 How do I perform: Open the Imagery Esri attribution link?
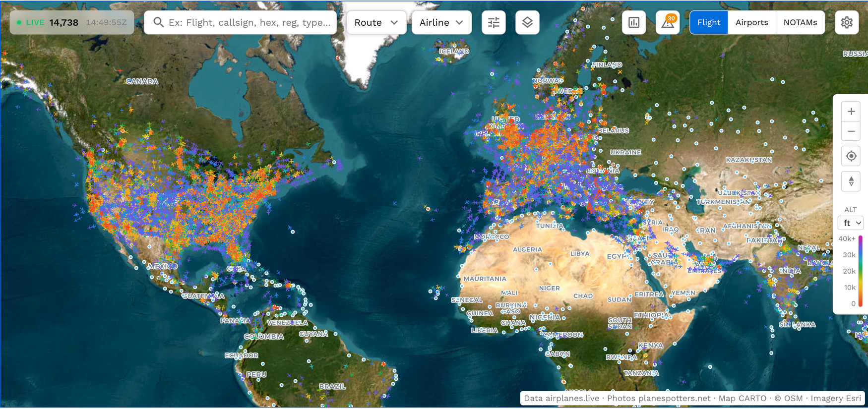click(836, 398)
